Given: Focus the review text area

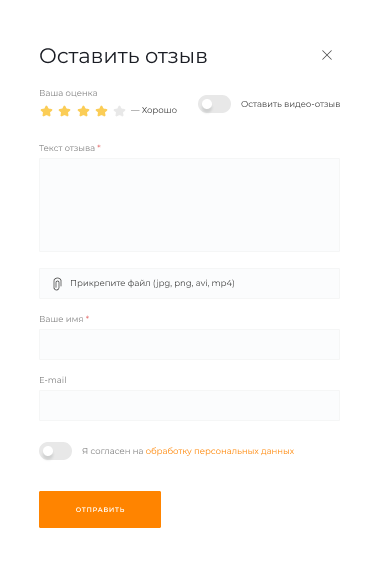Looking at the screenshot, I should [189, 205].
